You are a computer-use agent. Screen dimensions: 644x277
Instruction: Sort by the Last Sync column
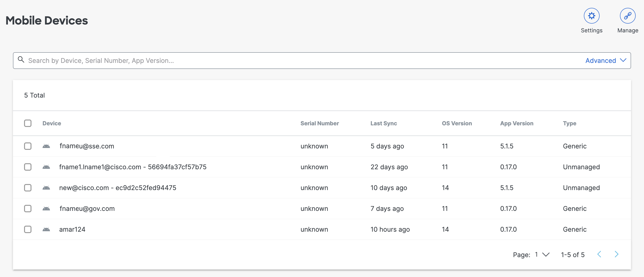384,123
